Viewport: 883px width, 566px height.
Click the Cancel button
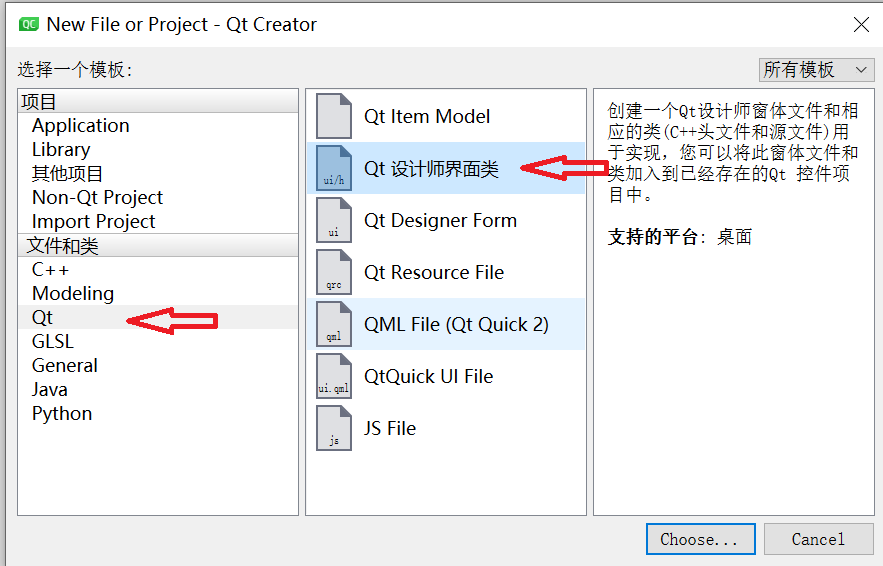click(x=817, y=539)
